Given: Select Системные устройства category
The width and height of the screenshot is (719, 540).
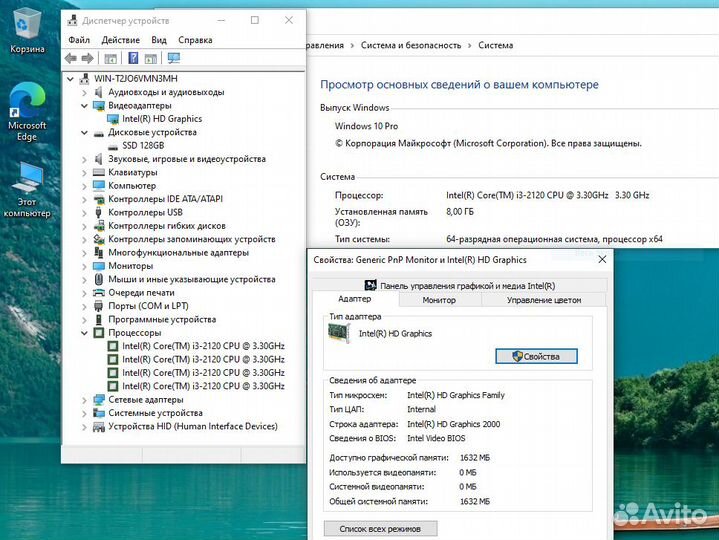Looking at the screenshot, I should [155, 413].
